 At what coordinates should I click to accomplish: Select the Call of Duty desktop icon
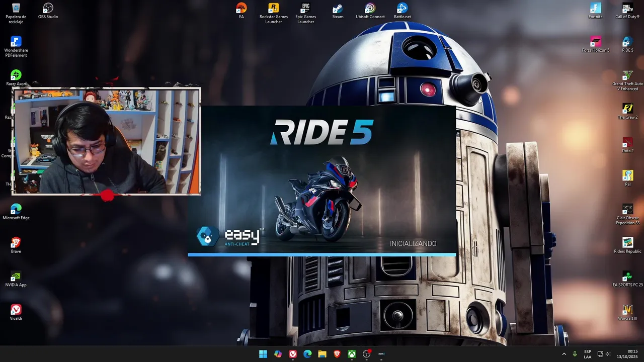pyautogui.click(x=628, y=11)
